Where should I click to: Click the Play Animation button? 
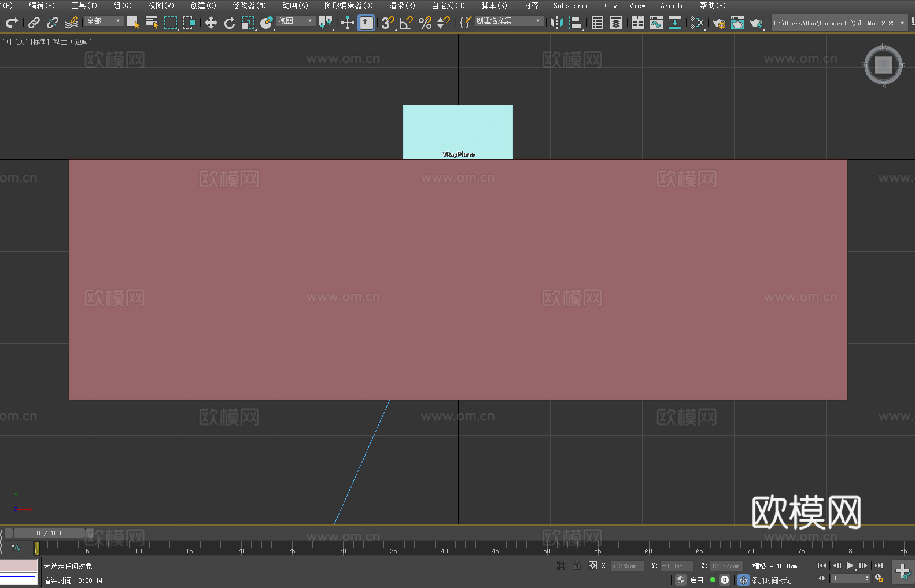coord(850,565)
